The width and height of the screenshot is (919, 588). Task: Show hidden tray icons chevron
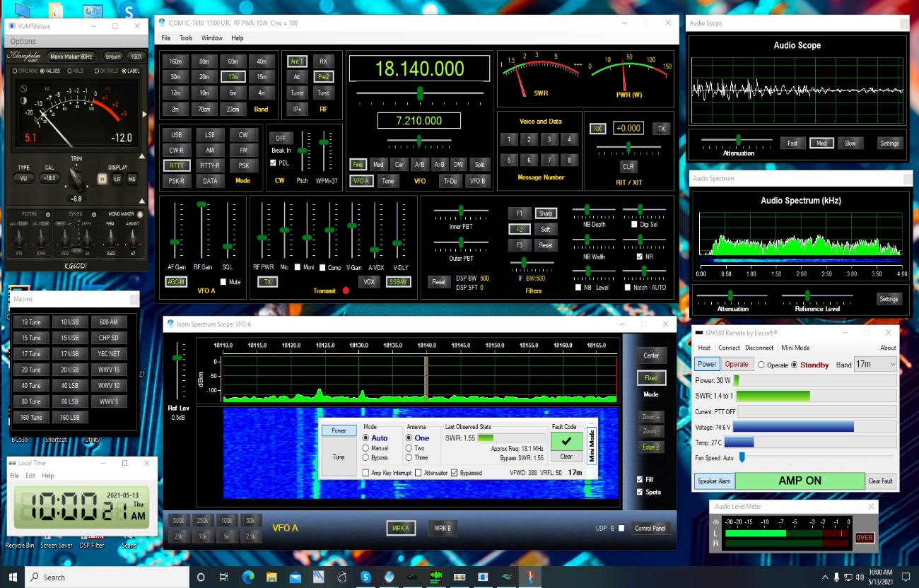(x=824, y=577)
